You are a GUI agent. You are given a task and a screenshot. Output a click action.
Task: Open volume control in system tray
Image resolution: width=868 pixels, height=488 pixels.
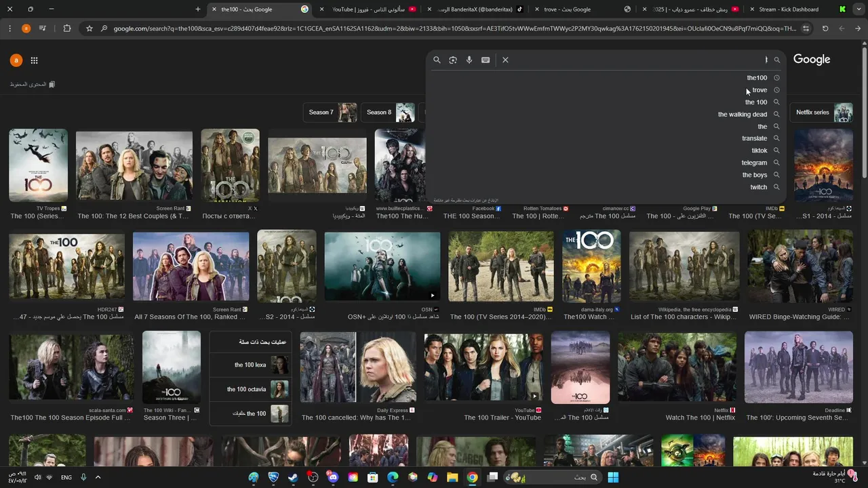38,477
